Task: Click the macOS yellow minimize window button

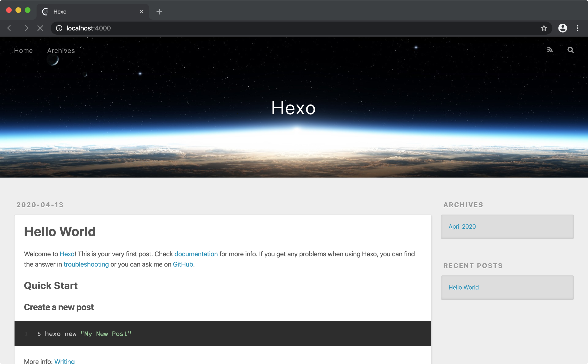Action: tap(18, 10)
